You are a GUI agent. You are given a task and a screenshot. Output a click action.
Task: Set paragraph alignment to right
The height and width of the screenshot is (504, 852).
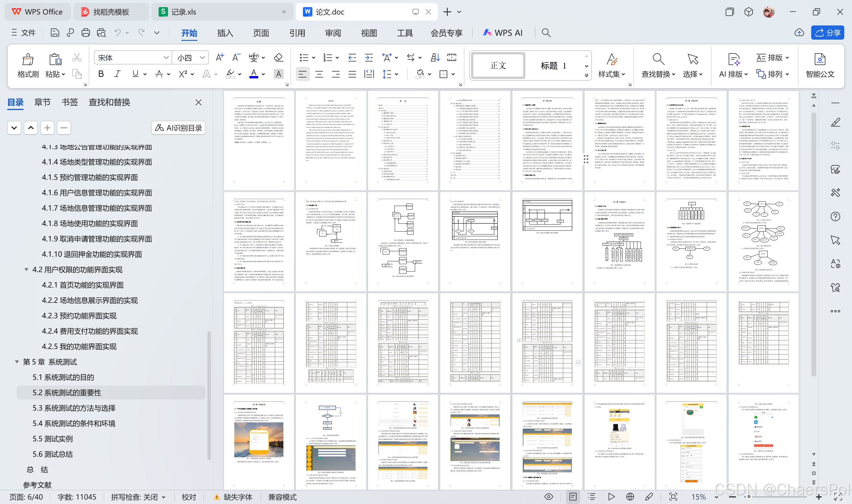click(x=335, y=74)
